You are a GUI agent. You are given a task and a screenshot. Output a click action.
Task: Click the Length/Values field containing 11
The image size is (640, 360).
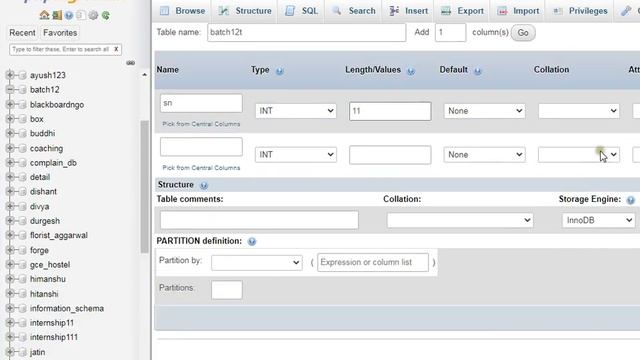[390, 111]
